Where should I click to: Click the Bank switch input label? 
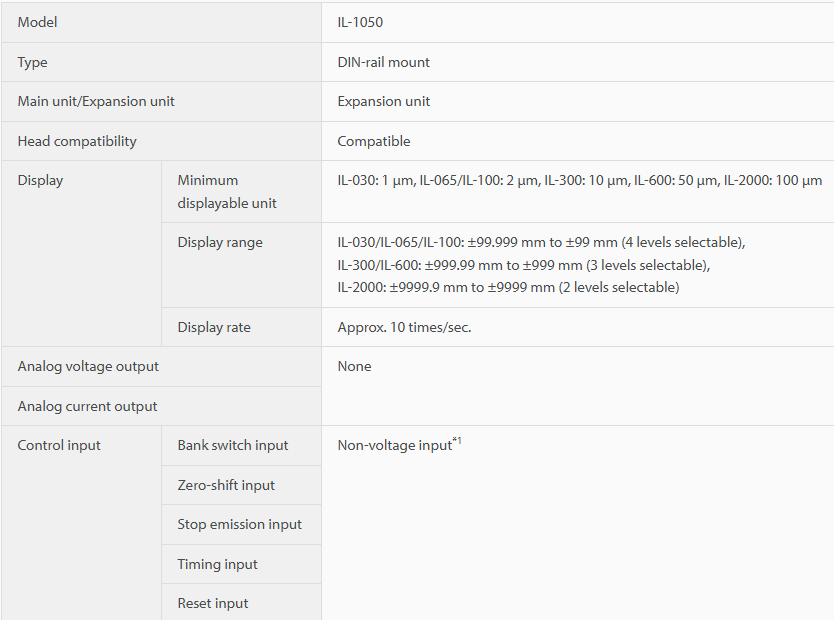(x=233, y=446)
